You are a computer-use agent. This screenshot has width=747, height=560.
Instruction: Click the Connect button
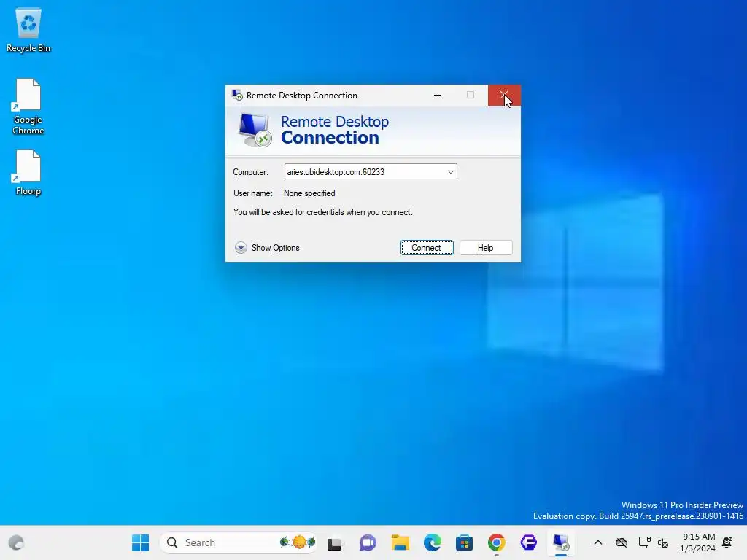coord(426,248)
